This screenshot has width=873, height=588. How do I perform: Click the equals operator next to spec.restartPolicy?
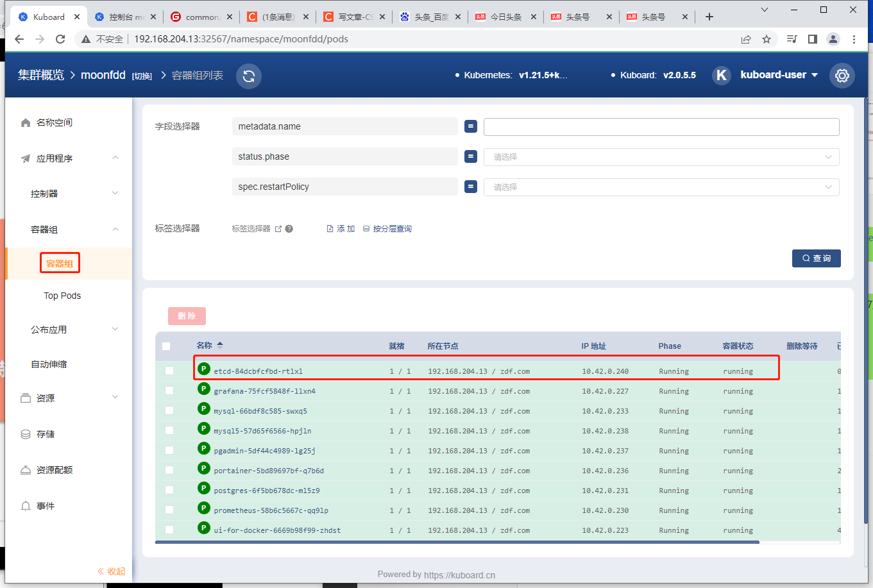[471, 187]
